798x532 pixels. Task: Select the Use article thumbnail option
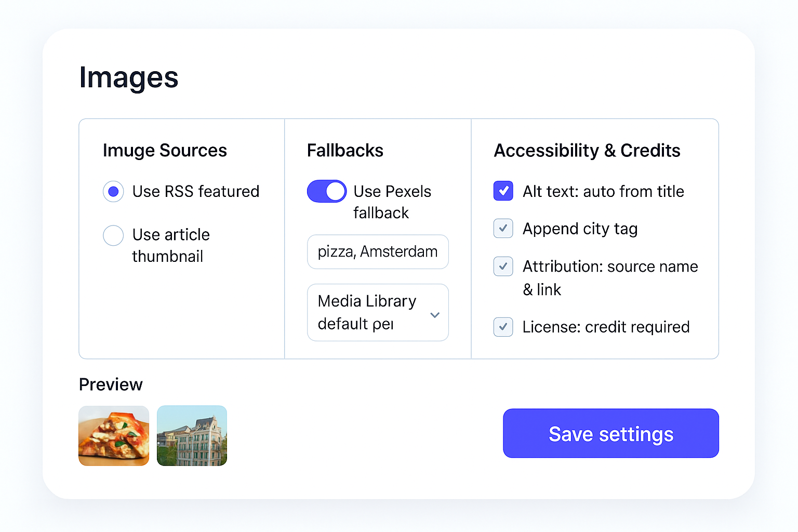113,235
